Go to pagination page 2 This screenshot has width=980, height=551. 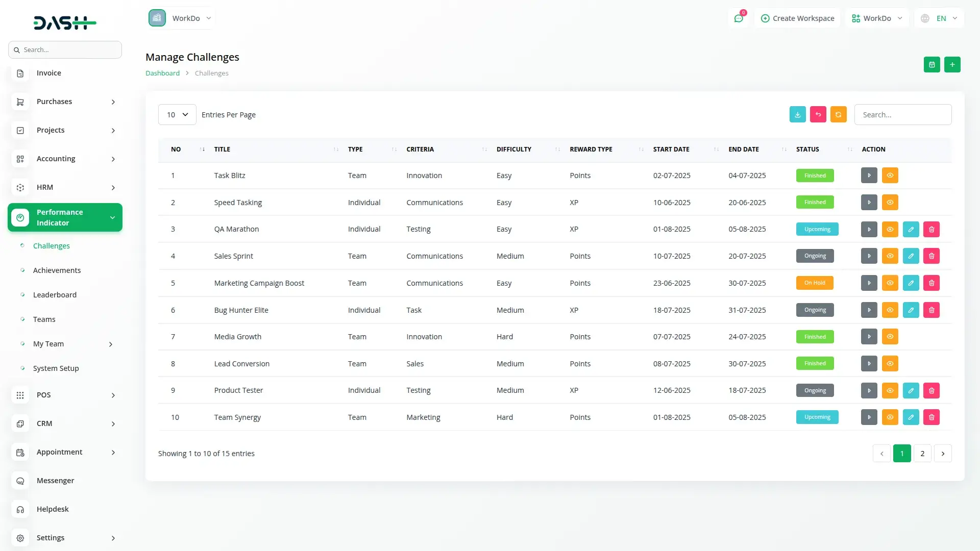point(922,454)
